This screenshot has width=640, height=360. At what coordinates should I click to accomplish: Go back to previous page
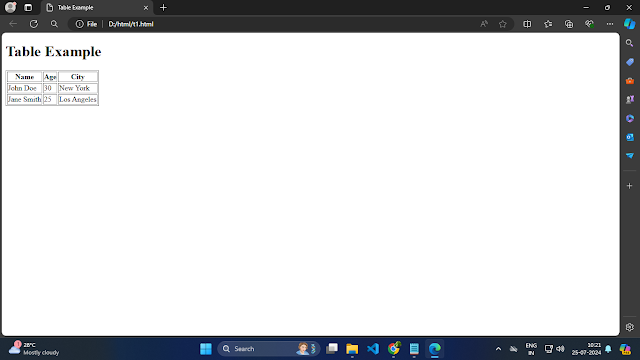click(13, 24)
